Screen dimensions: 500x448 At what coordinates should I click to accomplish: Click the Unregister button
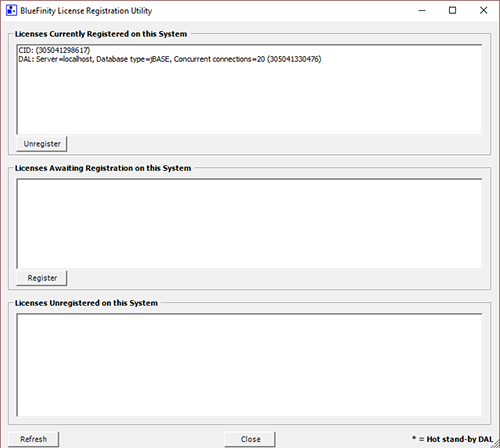click(x=42, y=144)
